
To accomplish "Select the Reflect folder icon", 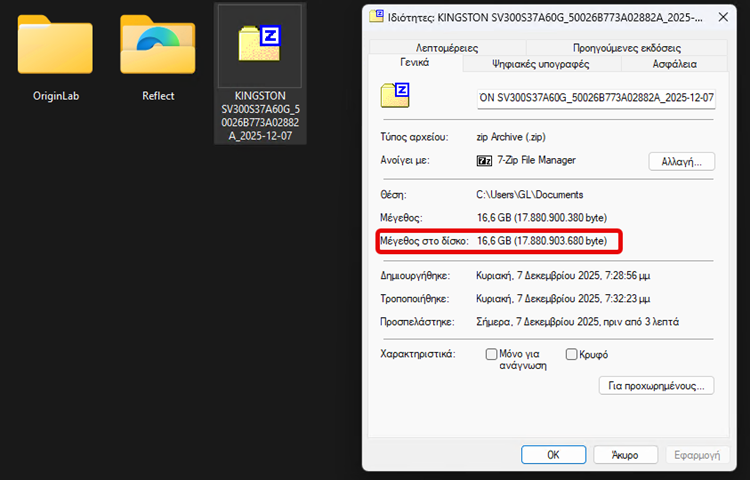I will coord(157,46).
